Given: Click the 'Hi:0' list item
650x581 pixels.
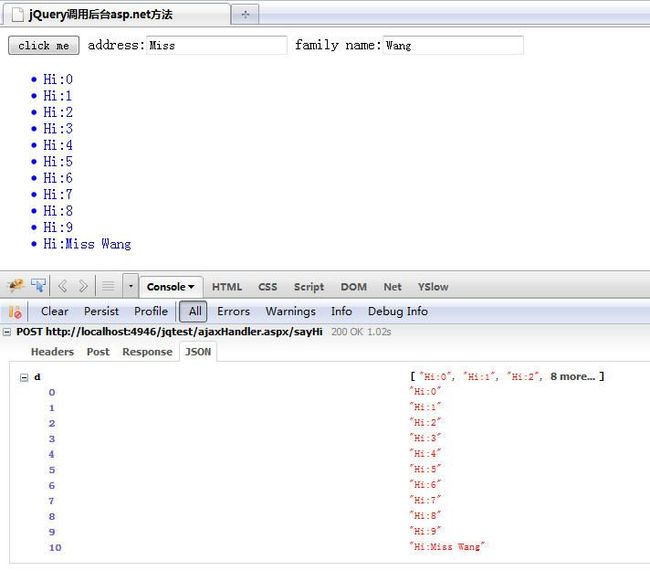Looking at the screenshot, I should pos(58,79).
